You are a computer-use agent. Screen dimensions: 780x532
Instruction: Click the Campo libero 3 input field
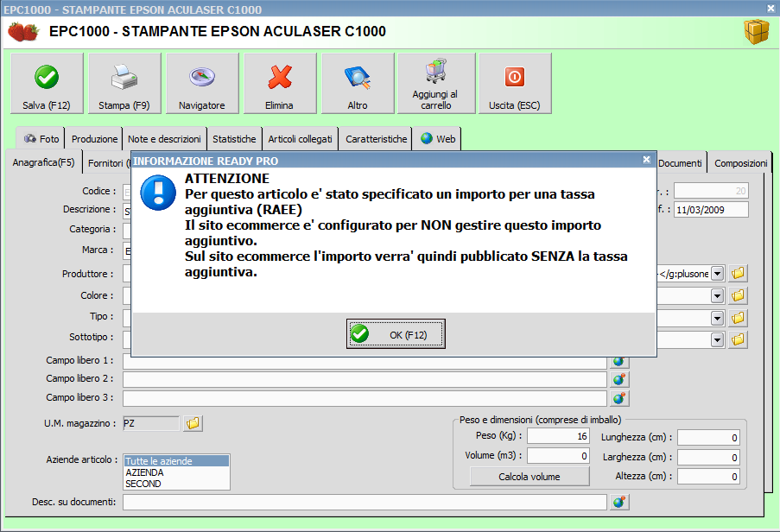(x=365, y=398)
